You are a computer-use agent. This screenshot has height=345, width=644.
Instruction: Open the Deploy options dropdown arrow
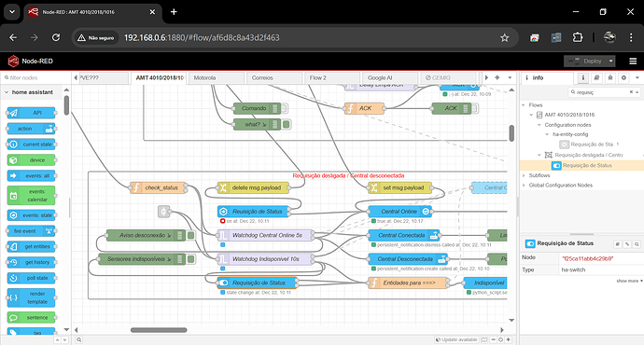point(610,62)
